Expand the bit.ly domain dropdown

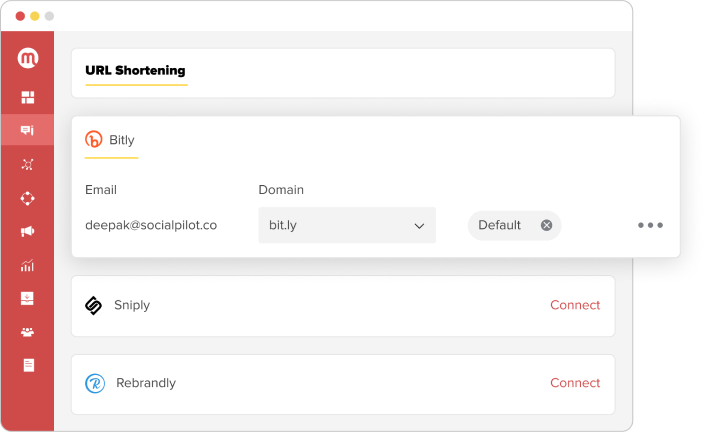[347, 225]
